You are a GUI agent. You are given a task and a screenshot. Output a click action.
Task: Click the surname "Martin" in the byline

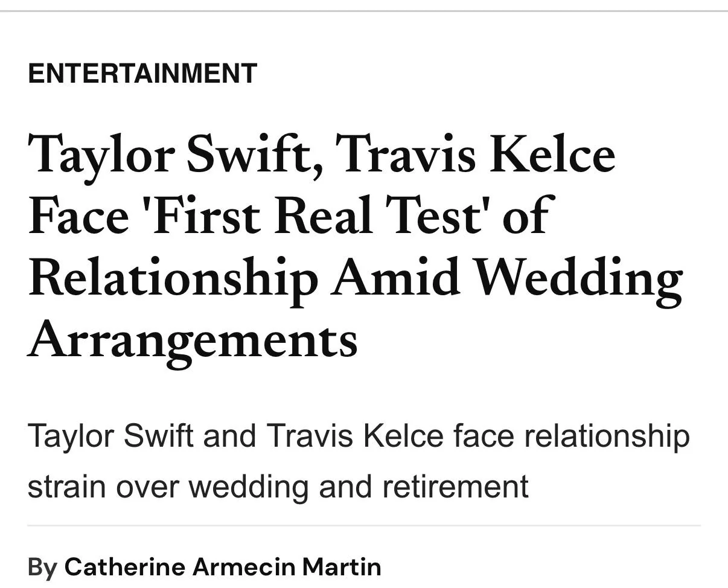(341, 567)
